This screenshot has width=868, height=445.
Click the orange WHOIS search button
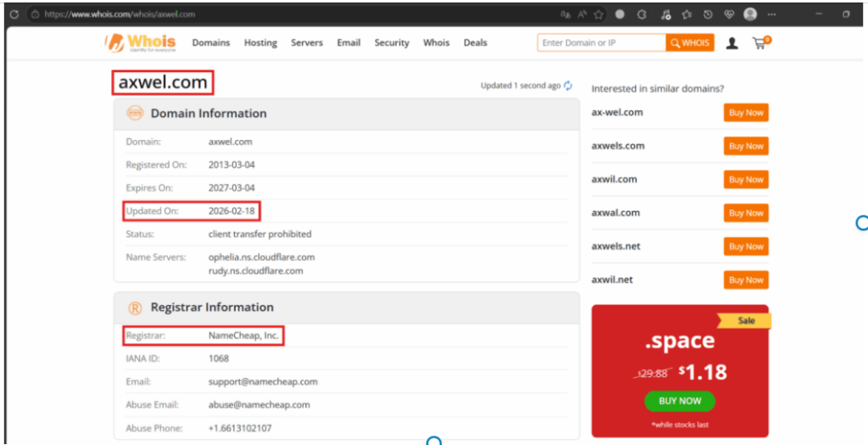[690, 42]
